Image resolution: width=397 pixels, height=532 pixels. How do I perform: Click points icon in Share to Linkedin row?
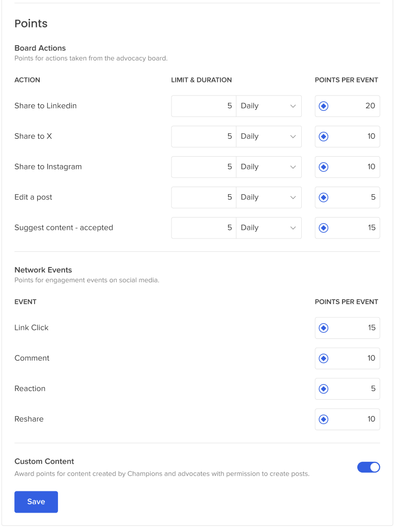(323, 106)
